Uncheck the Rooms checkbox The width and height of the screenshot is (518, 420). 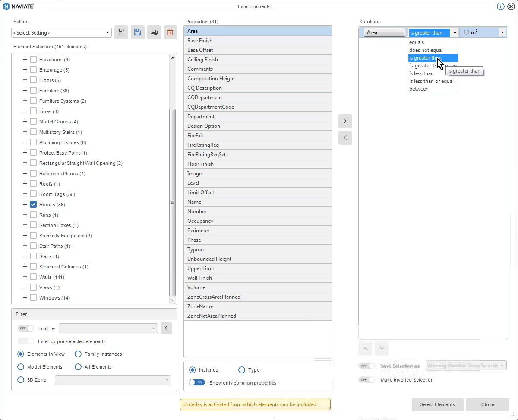coord(33,204)
